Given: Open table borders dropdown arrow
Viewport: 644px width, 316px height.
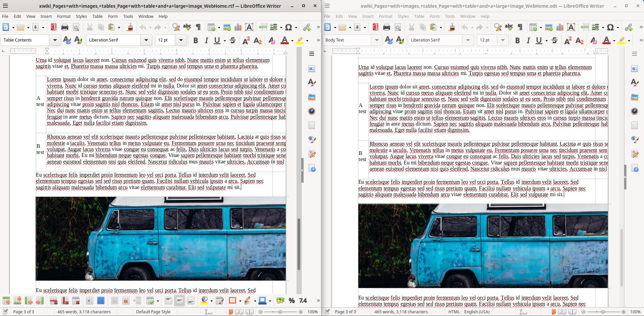Looking at the screenshot, I should pyautogui.click(x=240, y=301).
